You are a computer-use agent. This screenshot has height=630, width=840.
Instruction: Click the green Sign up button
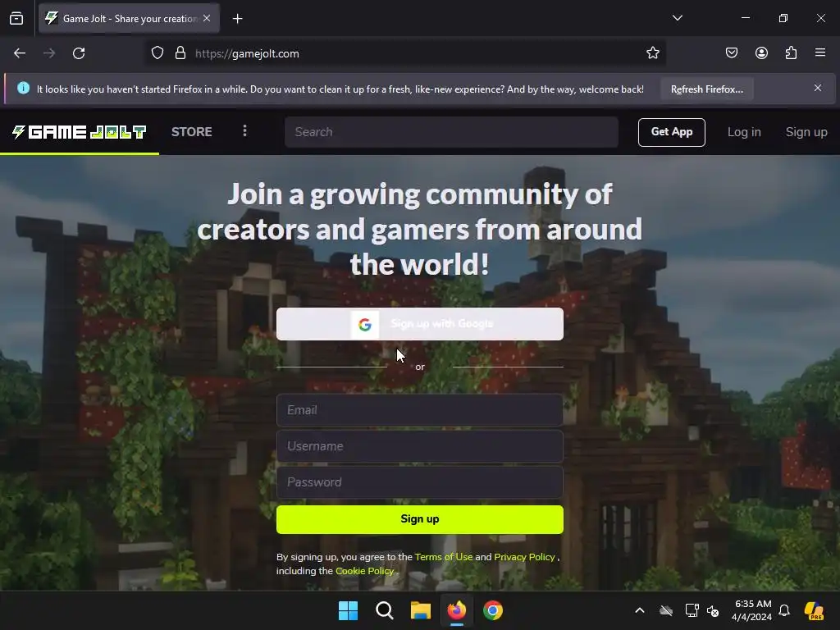pyautogui.click(x=419, y=519)
